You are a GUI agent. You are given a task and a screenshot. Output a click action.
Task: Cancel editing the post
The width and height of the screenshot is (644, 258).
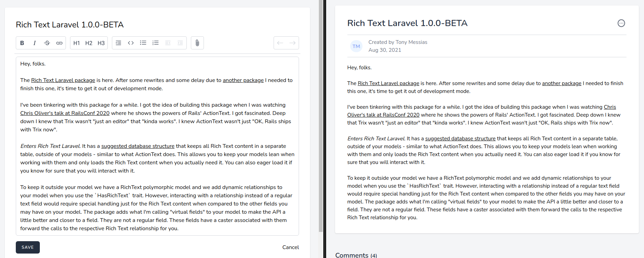290,247
